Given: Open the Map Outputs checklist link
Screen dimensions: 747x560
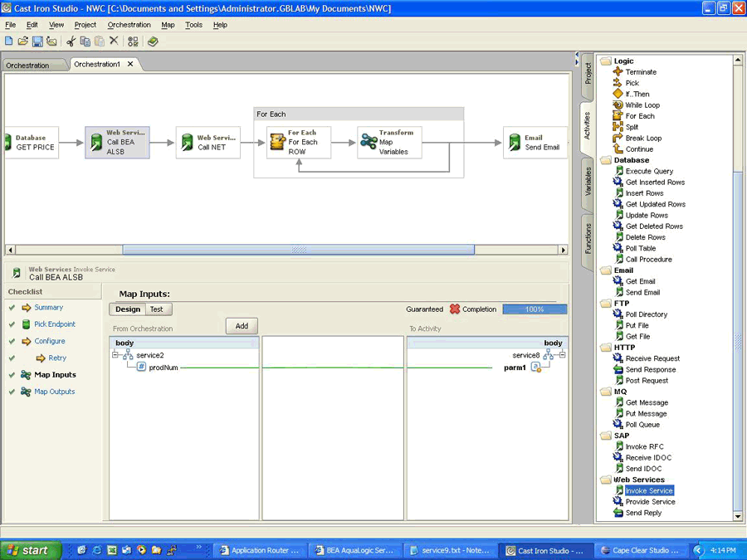Looking at the screenshot, I should coord(54,392).
